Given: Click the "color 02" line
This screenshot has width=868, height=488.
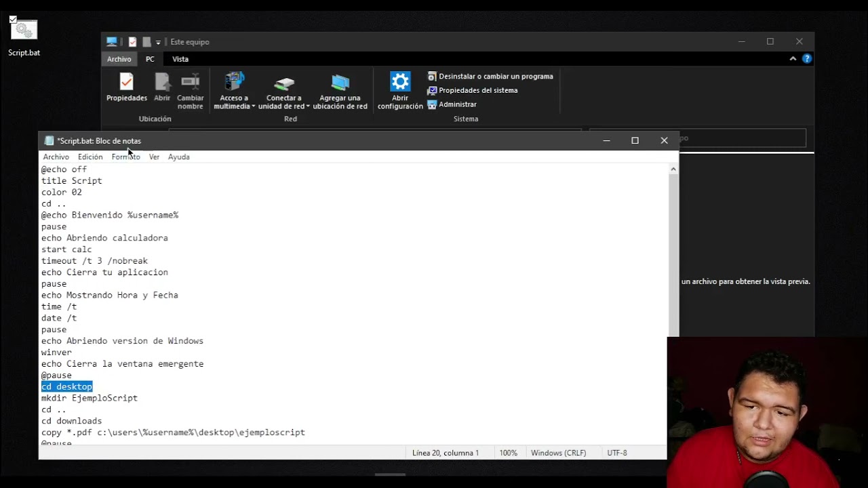Looking at the screenshot, I should tap(62, 192).
